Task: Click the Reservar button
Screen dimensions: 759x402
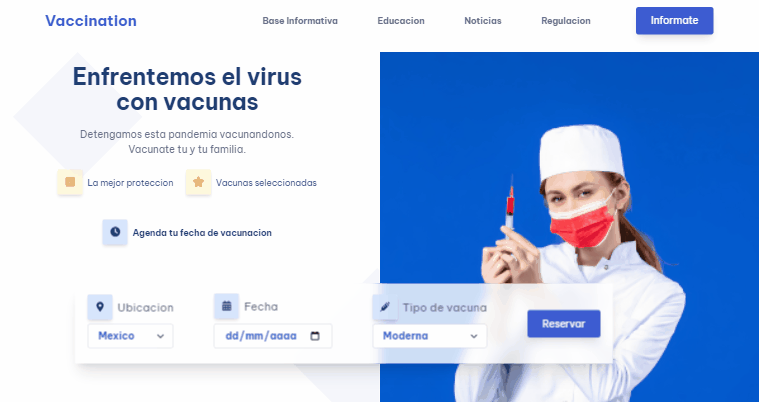Action: pyautogui.click(x=563, y=324)
